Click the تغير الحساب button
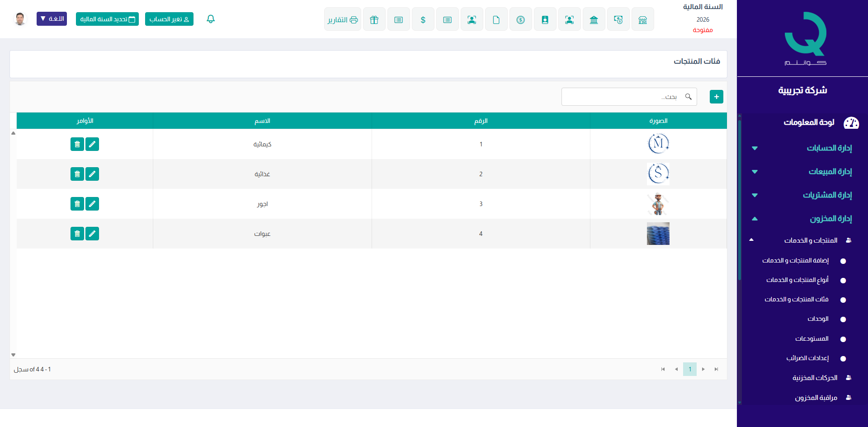Image resolution: width=868 pixels, height=427 pixels. 169,19
